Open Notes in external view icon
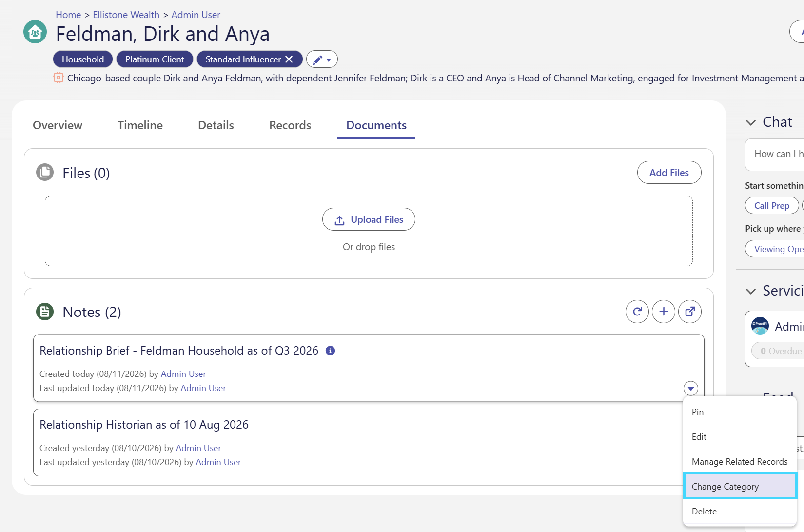Screen dimensions: 804x532 click(x=690, y=312)
